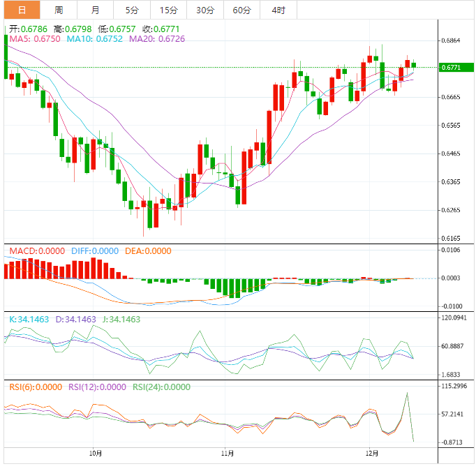Click the RSI(12):0.0000 label
This screenshot has height=471, width=476.
[x=97, y=387]
